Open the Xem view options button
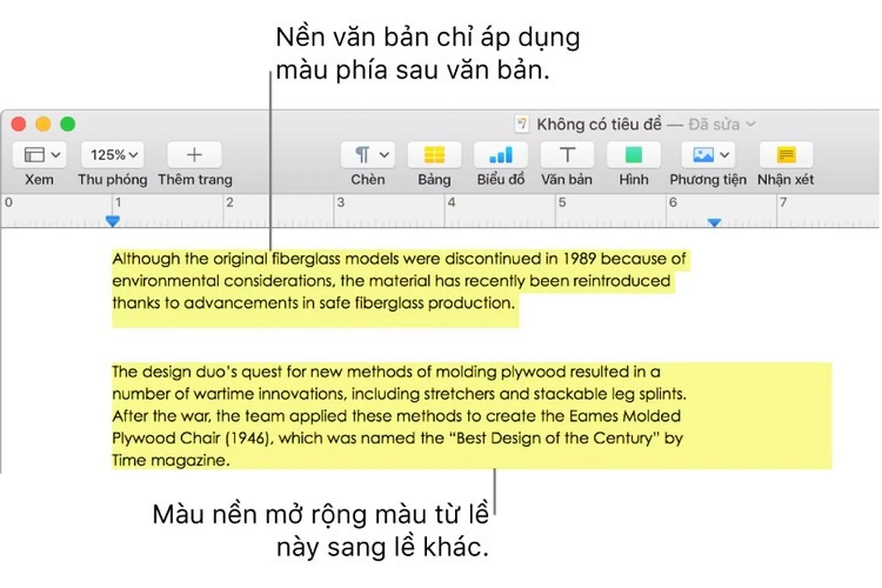The image size is (882, 588). (39, 155)
